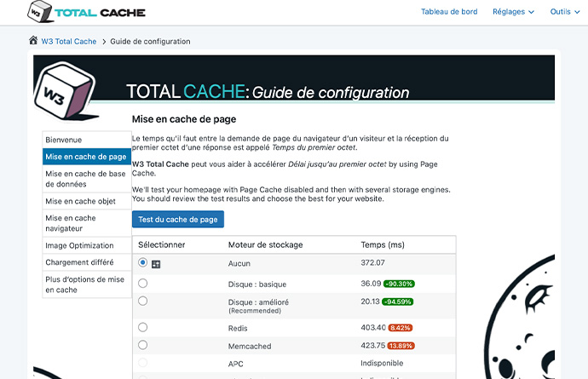
Task: Open the W3 Total Cache breadcrumb link
Action: coord(69,41)
